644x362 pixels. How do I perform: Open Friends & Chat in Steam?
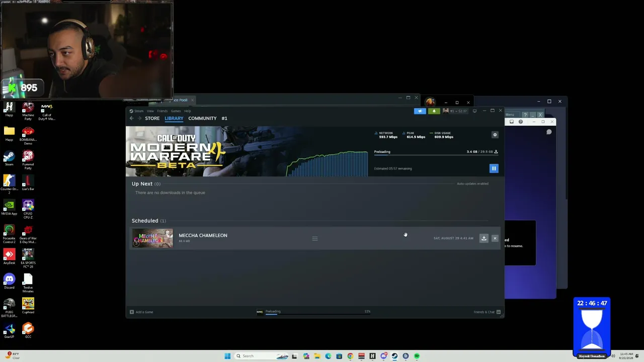(x=487, y=312)
